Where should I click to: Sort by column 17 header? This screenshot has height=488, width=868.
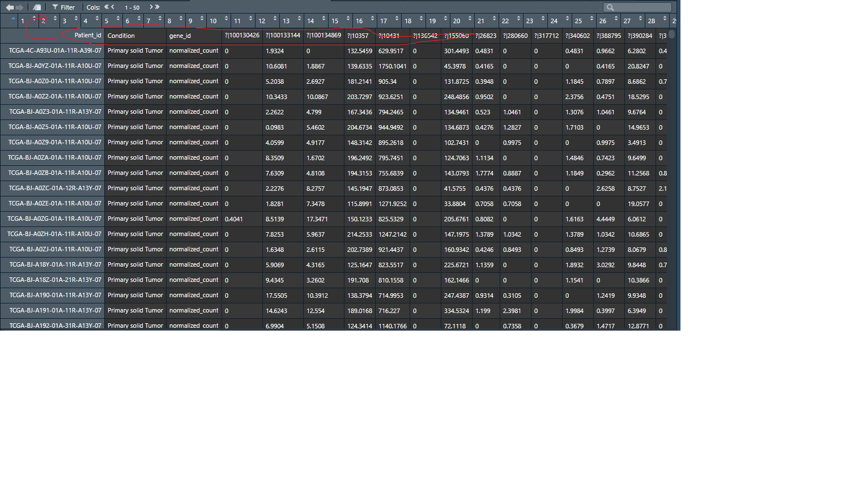(384, 21)
